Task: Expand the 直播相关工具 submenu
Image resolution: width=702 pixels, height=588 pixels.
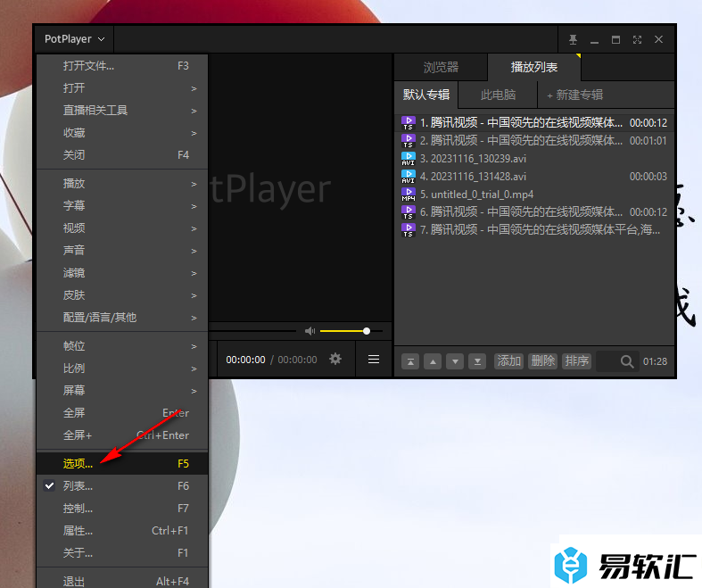Action: [x=122, y=111]
